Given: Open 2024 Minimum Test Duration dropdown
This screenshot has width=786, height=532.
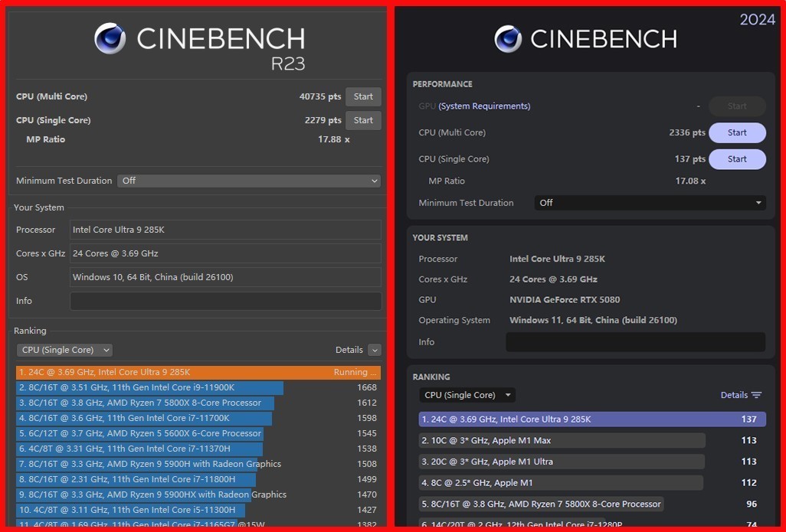Looking at the screenshot, I should (650, 203).
